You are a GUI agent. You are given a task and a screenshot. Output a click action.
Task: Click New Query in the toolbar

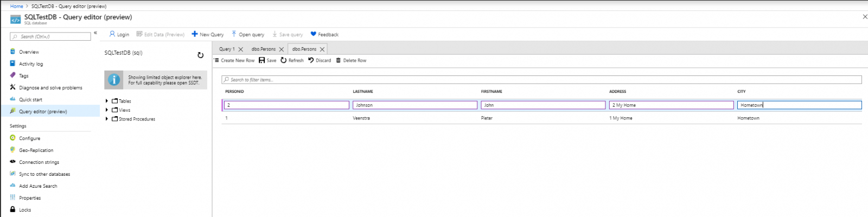[207, 34]
